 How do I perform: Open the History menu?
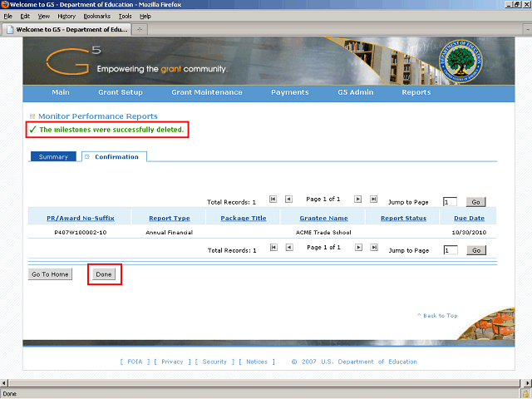(x=66, y=17)
